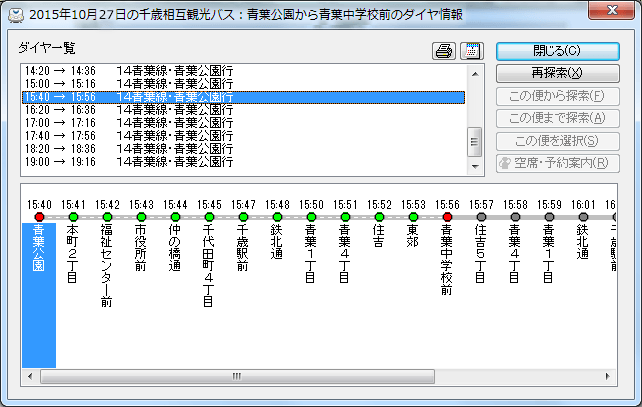642x407 pixels.
Task: Click the green 市役所前 stop marker
Action: click(x=142, y=216)
